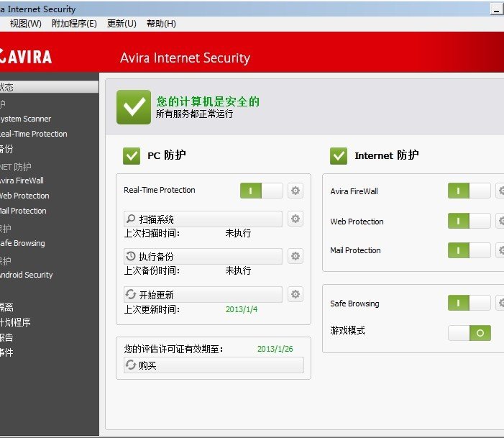Select Web Protection in sidebar

click(24, 196)
